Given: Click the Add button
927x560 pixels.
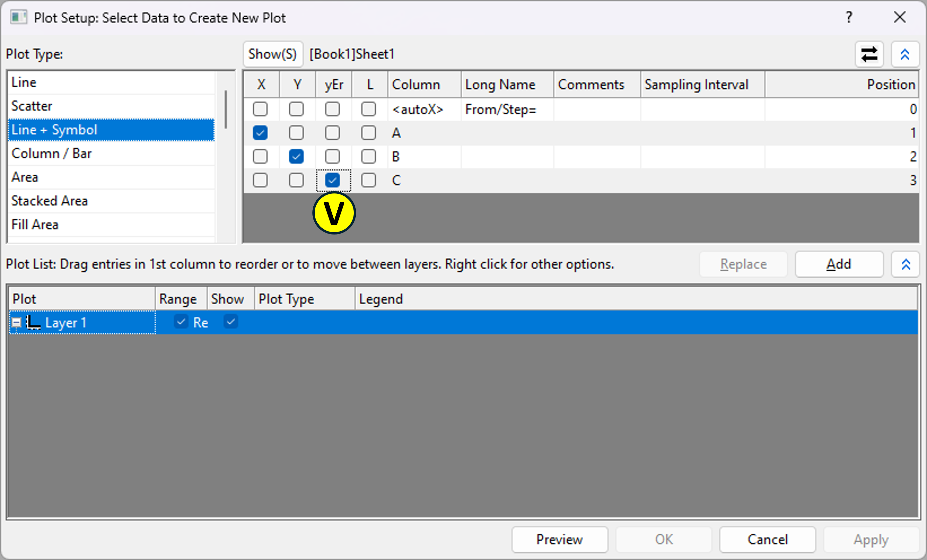Looking at the screenshot, I should pos(839,264).
